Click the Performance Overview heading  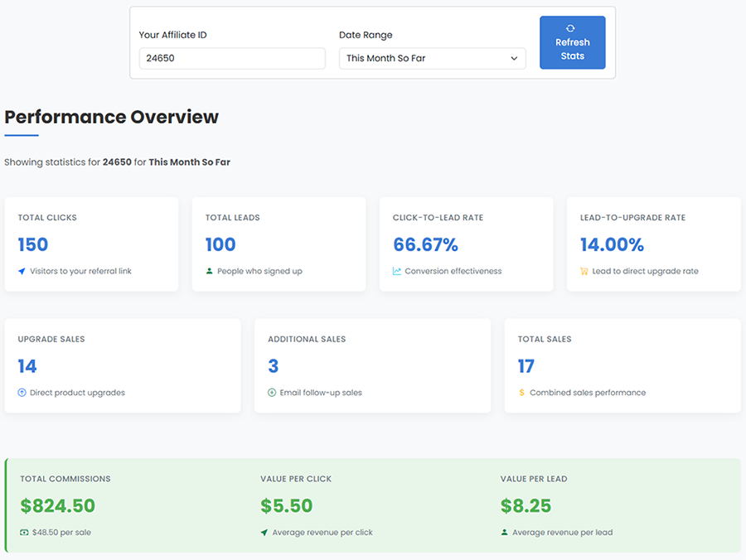[x=111, y=117]
